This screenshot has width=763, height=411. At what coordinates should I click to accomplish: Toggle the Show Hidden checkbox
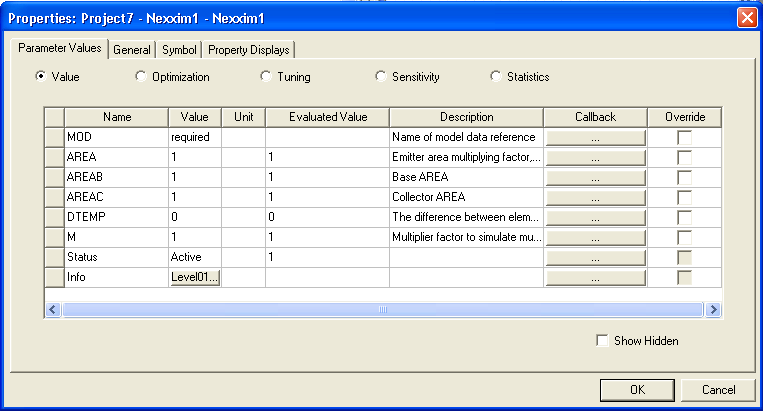click(602, 341)
